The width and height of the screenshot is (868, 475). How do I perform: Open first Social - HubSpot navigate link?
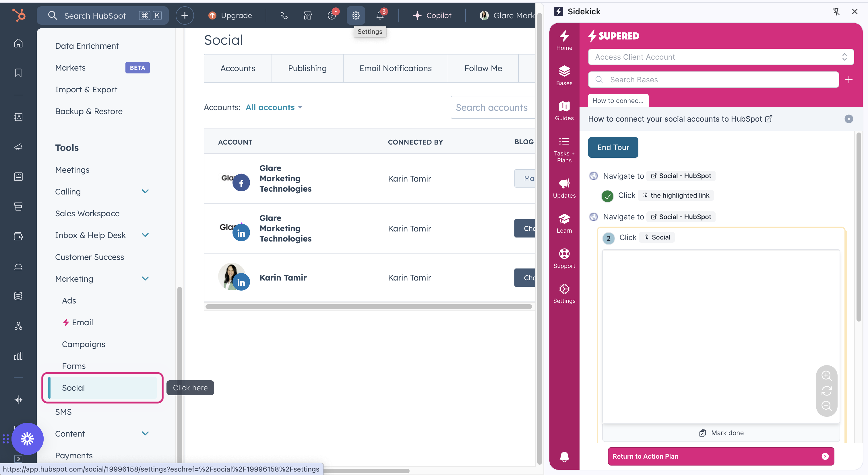681,176
